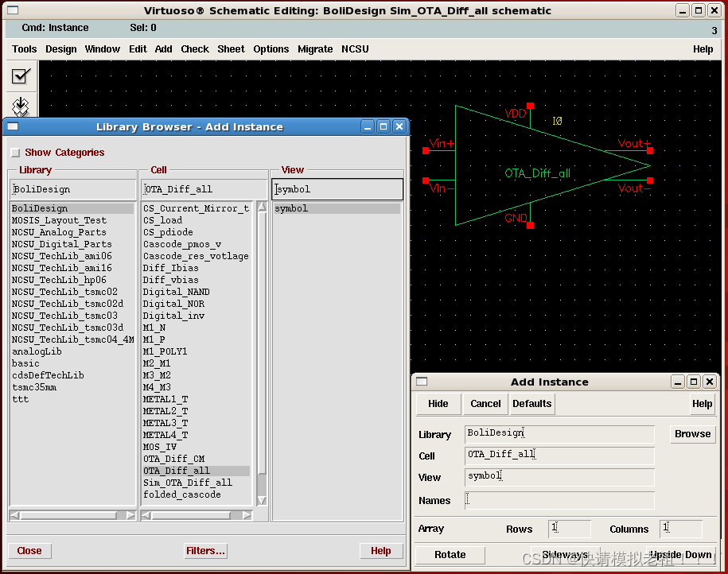Click Library list horizontal scroll right arrow
Image resolution: width=728 pixels, height=574 pixels.
pyautogui.click(x=130, y=515)
